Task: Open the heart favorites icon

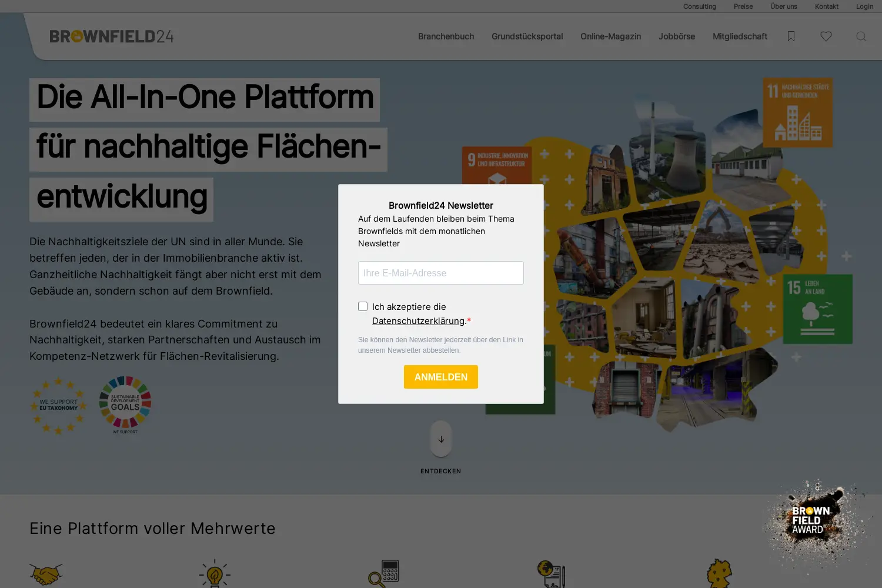Action: pyautogui.click(x=826, y=36)
